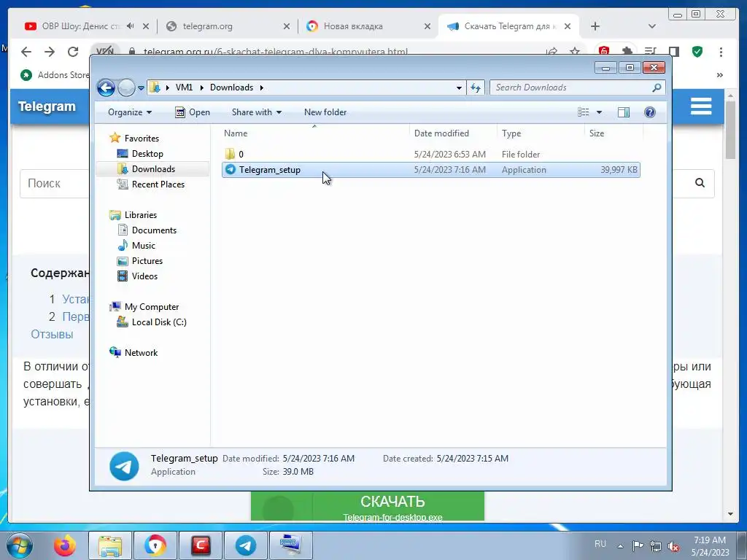Open Pictures library
This screenshot has width=747, height=560.
click(147, 260)
